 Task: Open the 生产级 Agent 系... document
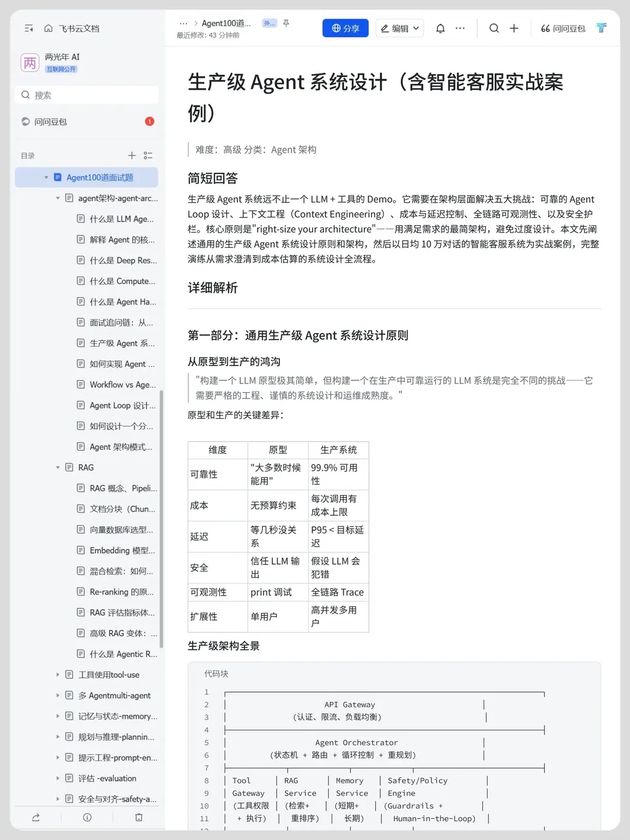pos(123,343)
